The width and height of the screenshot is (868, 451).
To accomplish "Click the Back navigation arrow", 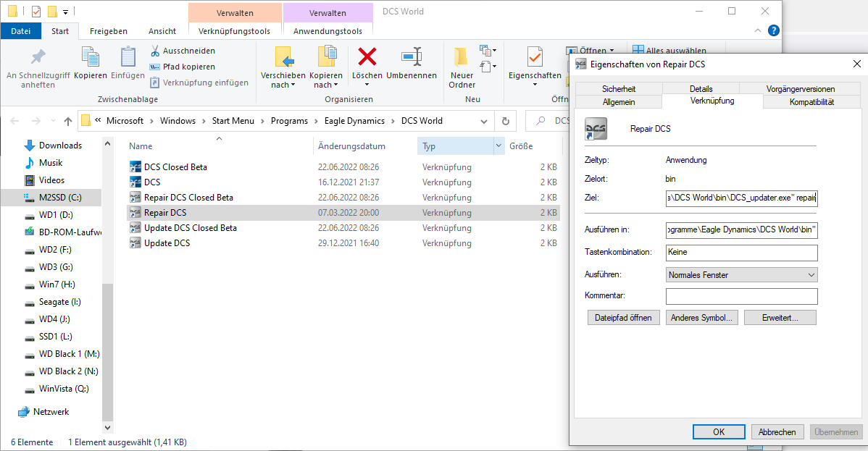I will click(x=15, y=121).
